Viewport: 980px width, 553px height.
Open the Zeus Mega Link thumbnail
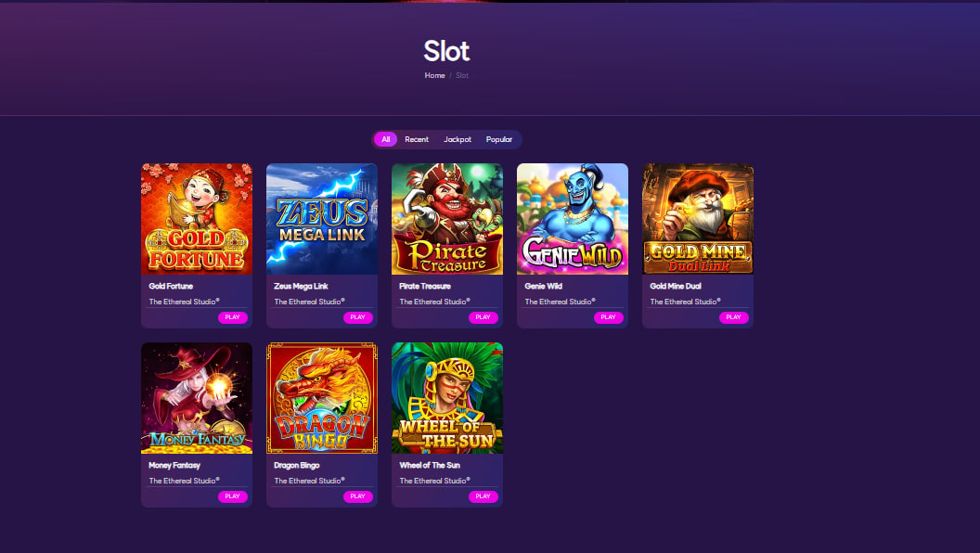coord(322,219)
